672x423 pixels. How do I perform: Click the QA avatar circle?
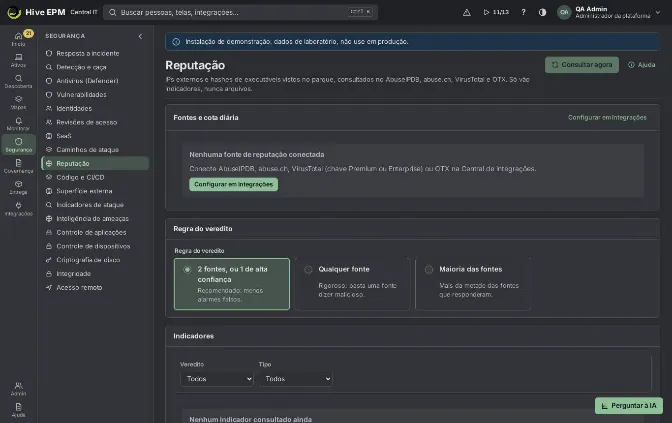click(564, 12)
